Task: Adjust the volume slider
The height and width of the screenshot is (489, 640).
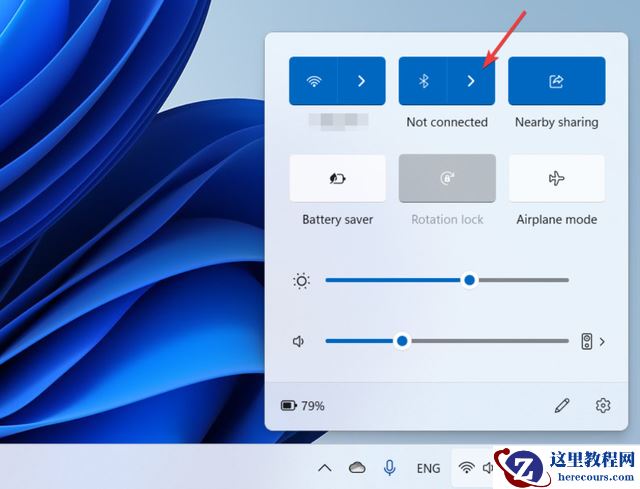Action: tap(447, 341)
